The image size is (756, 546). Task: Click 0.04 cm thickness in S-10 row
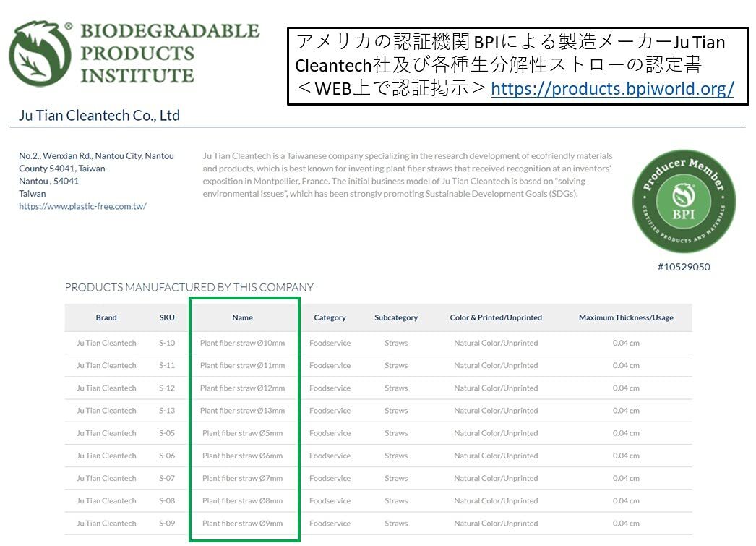click(x=627, y=343)
